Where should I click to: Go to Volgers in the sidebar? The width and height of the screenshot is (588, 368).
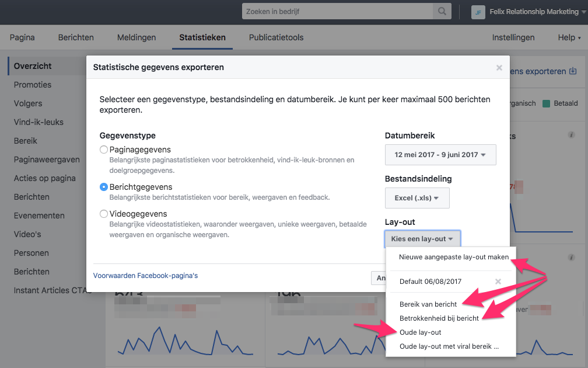coord(28,103)
